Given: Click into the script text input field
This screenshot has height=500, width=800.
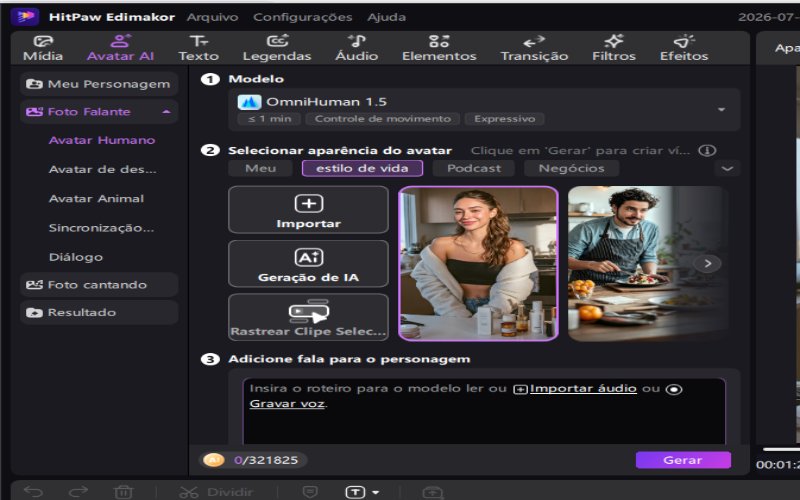Looking at the screenshot, I should point(484,411).
